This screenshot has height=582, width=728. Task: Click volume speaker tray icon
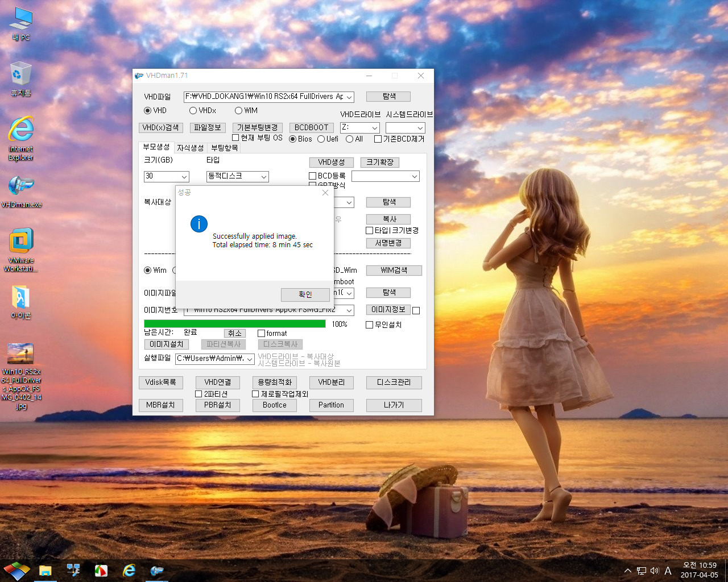point(655,571)
